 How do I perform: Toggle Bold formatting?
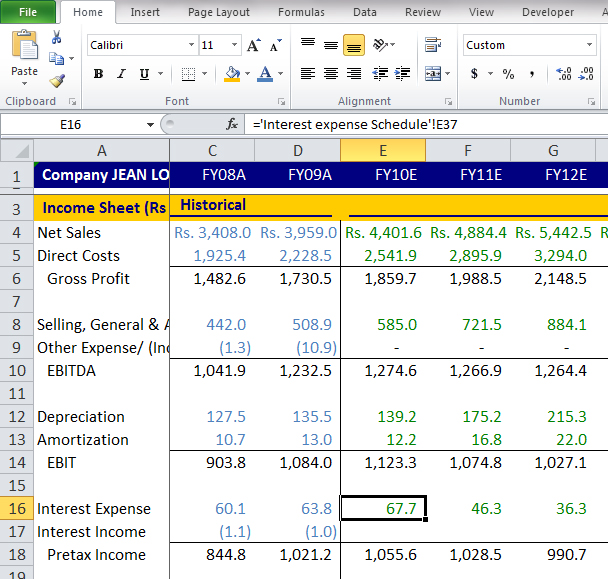pyautogui.click(x=98, y=74)
